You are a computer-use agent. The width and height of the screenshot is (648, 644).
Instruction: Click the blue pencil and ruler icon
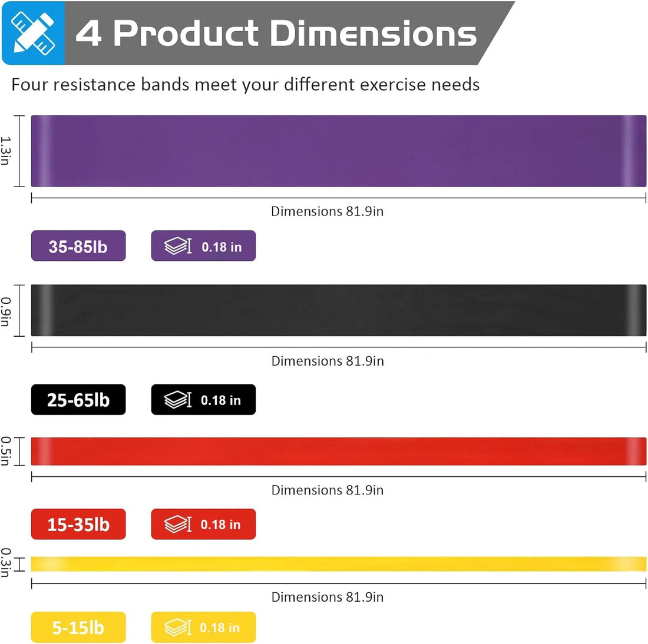[x=33, y=33]
